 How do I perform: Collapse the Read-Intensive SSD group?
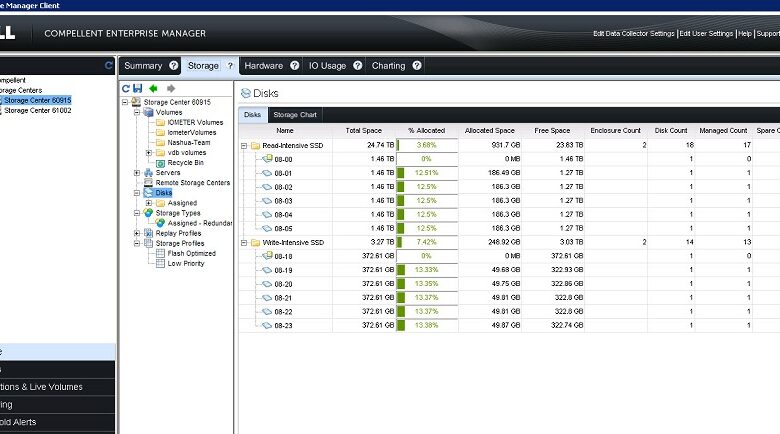coord(244,146)
